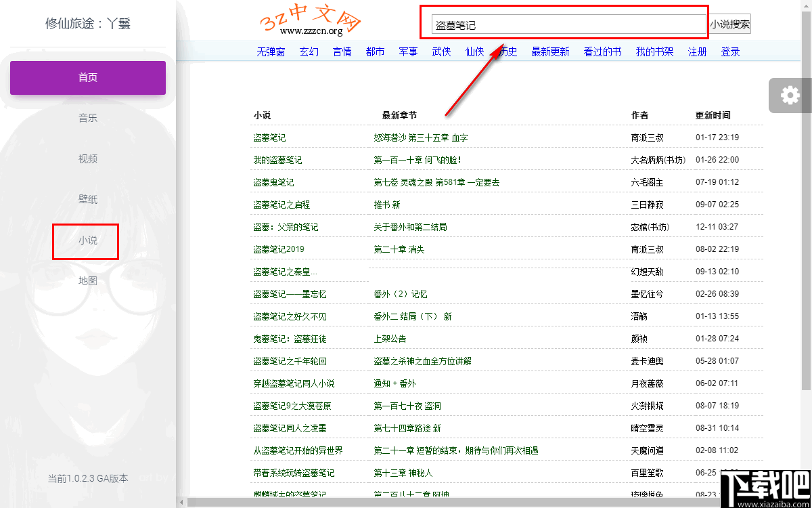Select author text 麦卡迪奥
812x508 pixels.
pyautogui.click(x=648, y=361)
